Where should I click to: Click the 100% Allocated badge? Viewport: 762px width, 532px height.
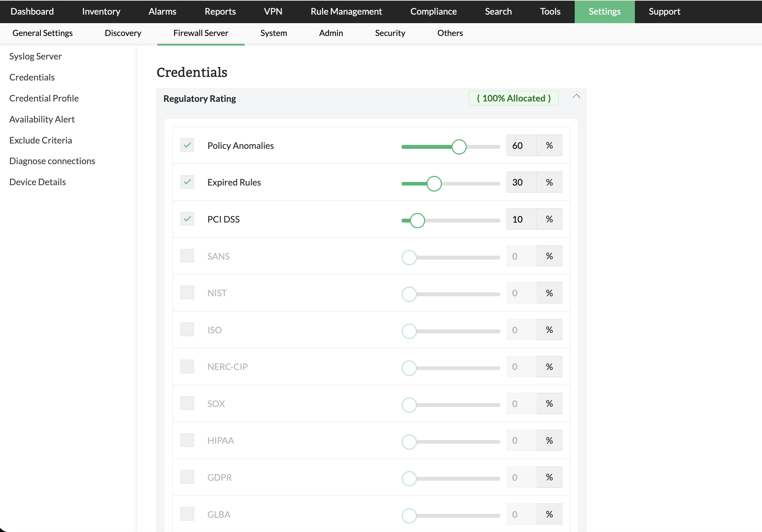click(x=513, y=98)
